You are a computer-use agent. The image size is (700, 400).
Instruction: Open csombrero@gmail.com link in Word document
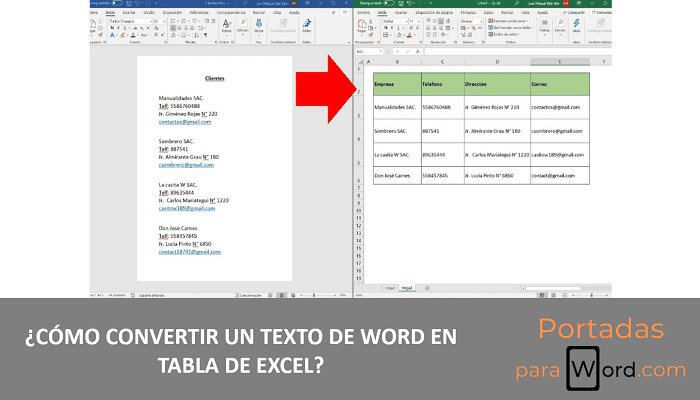[x=186, y=165]
